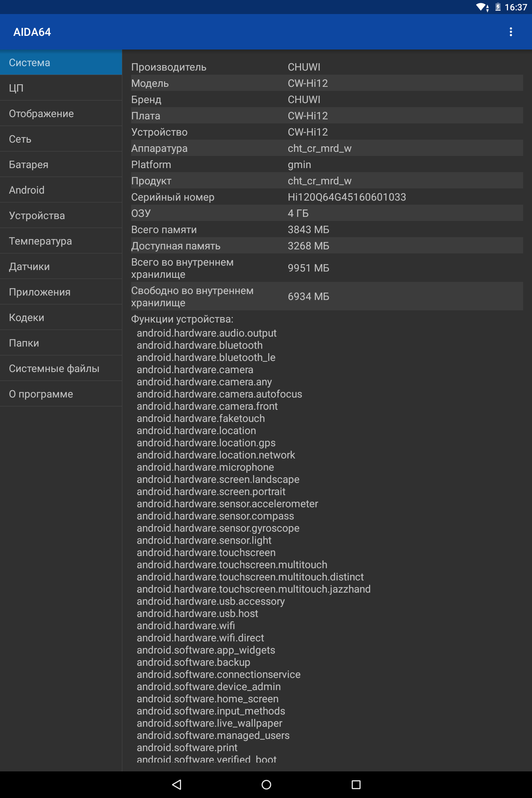Open the О программе page
Viewport: 532px width, 798px height.
(61, 394)
